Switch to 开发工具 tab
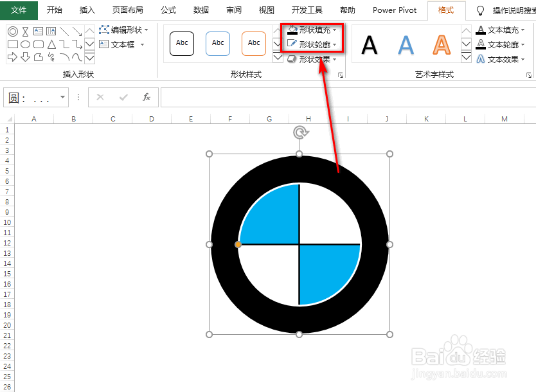 (x=307, y=10)
